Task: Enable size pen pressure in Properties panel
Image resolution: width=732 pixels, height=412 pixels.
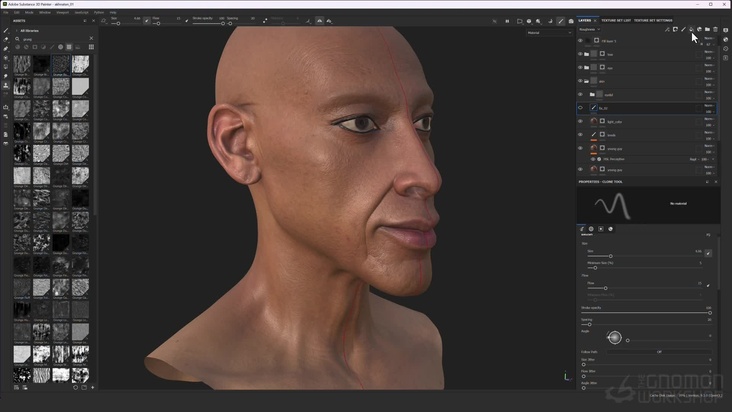Action: 708,253
